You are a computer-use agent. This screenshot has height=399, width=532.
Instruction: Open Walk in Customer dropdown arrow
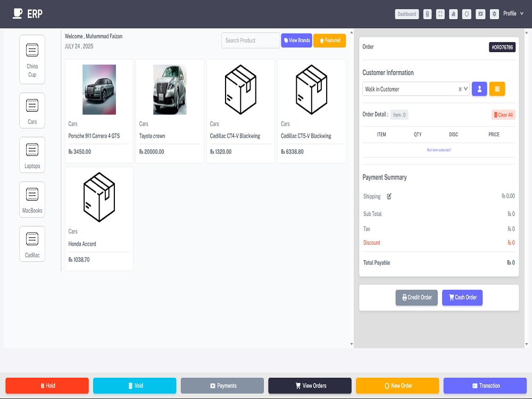tap(466, 89)
